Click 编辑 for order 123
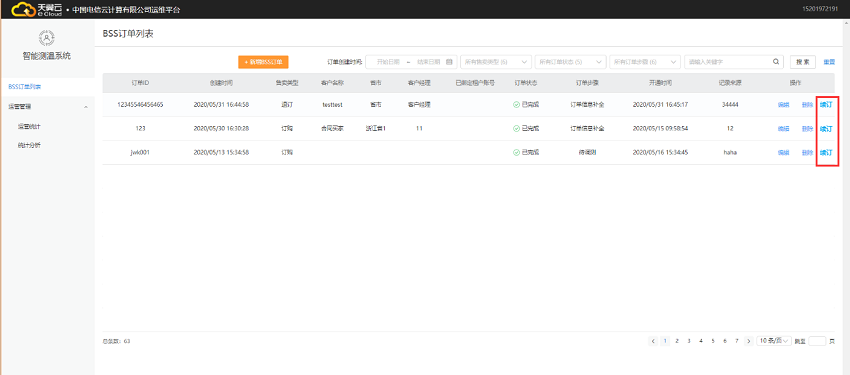This screenshot has height=375, width=850. pos(783,129)
